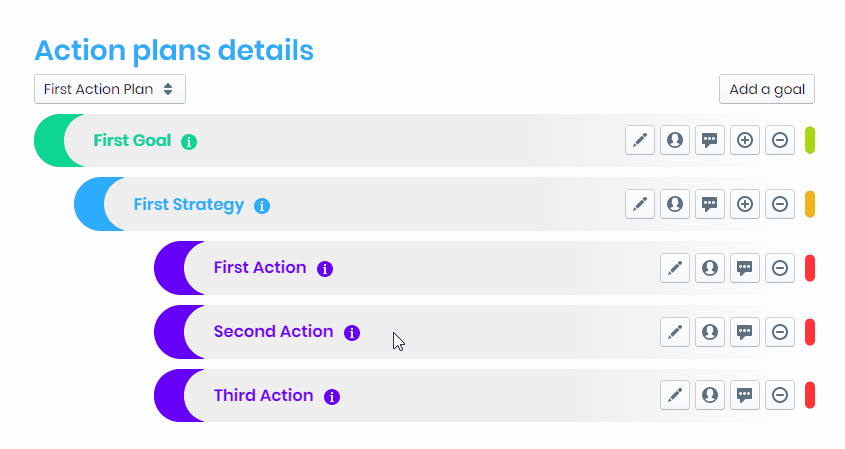Assign a user to Third Action
Image resolution: width=845 pixels, height=449 pixels.
click(710, 396)
